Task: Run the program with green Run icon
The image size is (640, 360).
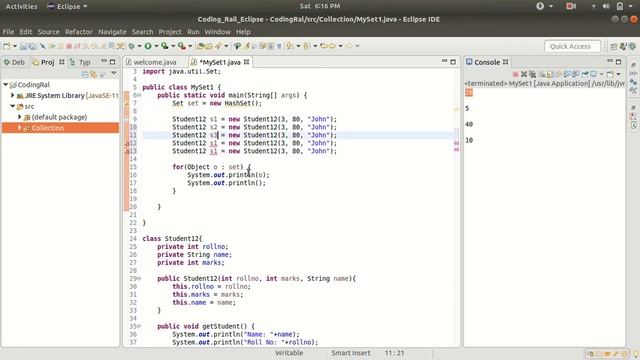Action: (x=148, y=46)
